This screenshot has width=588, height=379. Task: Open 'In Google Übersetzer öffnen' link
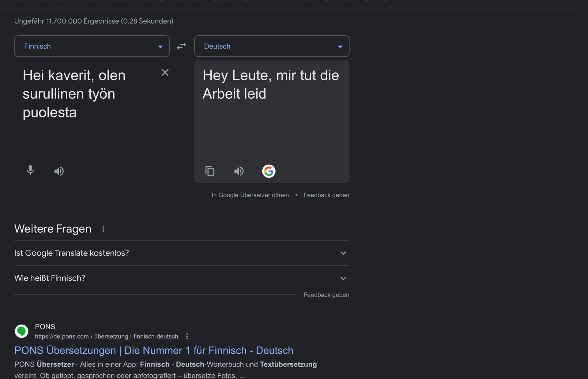point(250,195)
